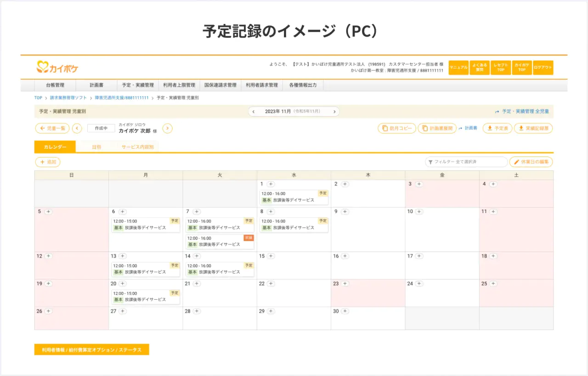The image size is (588, 376).
Task: Show next child with right chevron
Action: pos(168,129)
